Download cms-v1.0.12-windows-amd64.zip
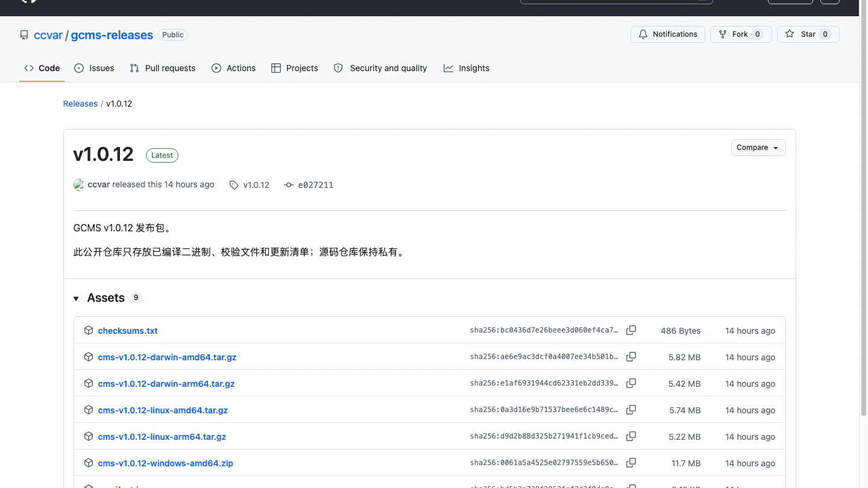This screenshot has height=488, width=868. (166, 463)
